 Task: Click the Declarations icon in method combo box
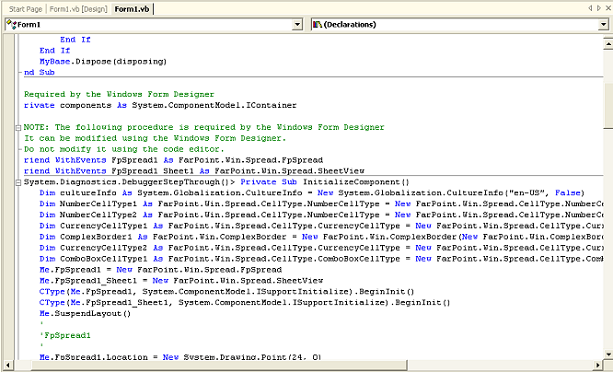pyautogui.click(x=317, y=24)
